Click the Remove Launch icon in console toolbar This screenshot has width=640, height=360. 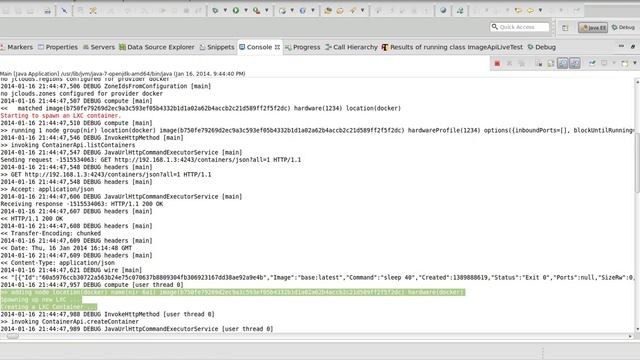point(509,63)
